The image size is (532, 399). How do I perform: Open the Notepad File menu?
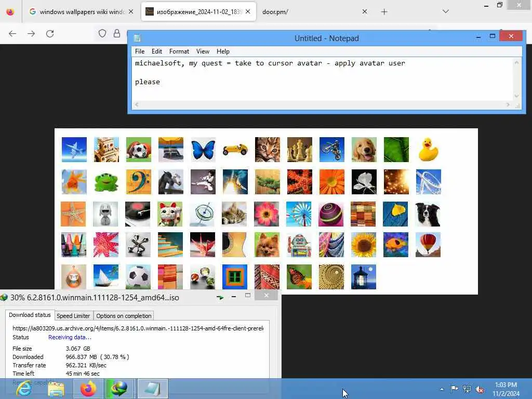click(140, 51)
